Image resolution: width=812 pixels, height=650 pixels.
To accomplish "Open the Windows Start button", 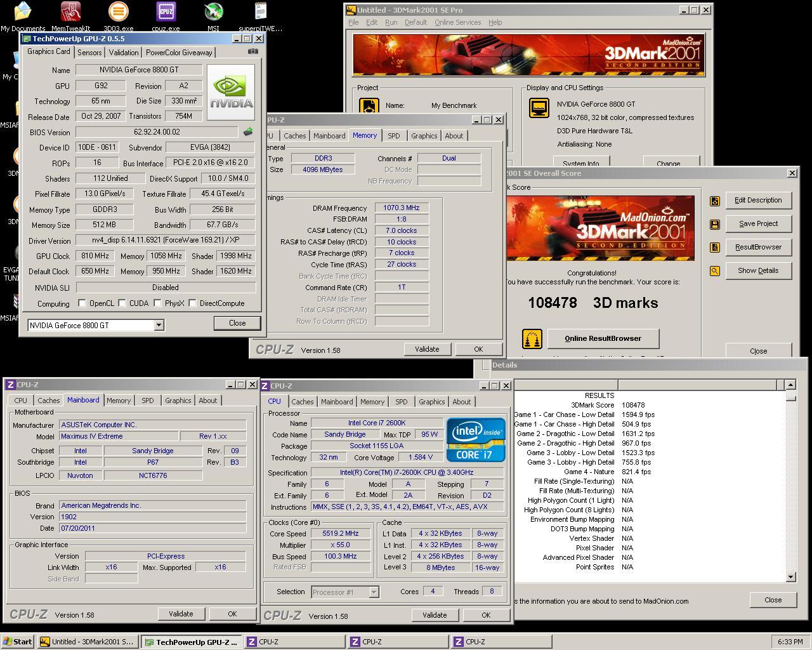I will click(x=18, y=642).
